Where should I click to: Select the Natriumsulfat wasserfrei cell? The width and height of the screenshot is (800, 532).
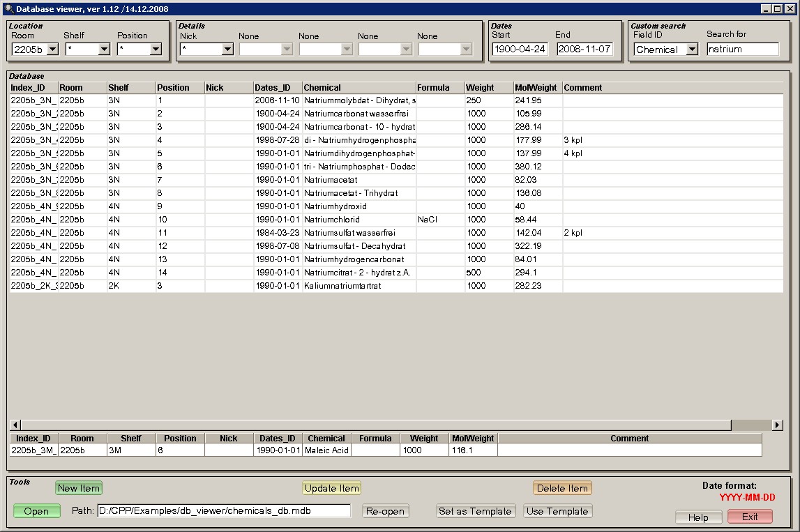(x=359, y=233)
